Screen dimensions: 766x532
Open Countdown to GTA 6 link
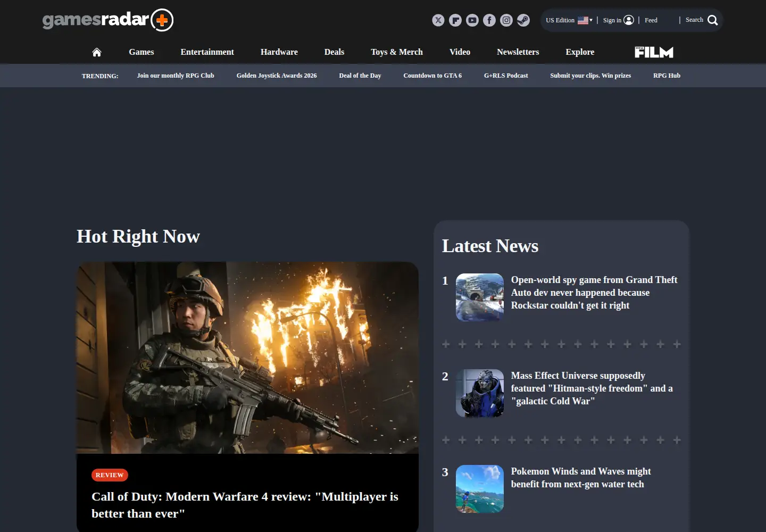[432, 76]
